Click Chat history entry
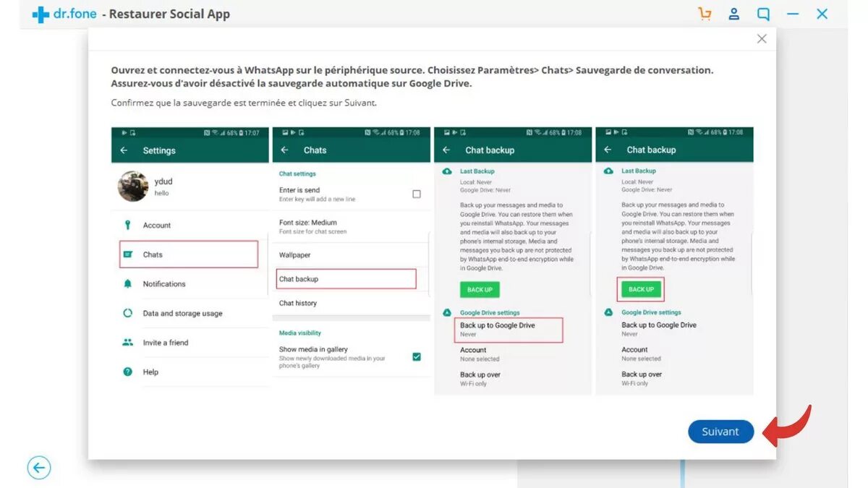The image size is (868, 488). click(298, 304)
